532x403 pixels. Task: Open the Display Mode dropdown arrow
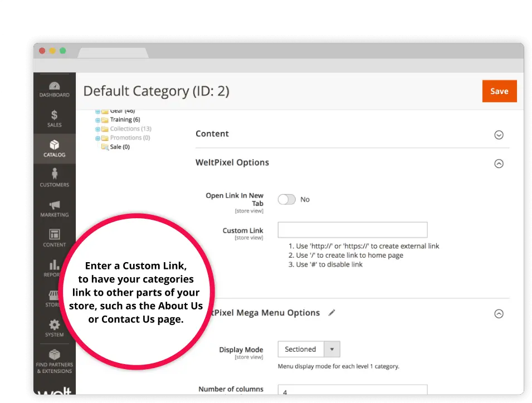[x=332, y=349]
